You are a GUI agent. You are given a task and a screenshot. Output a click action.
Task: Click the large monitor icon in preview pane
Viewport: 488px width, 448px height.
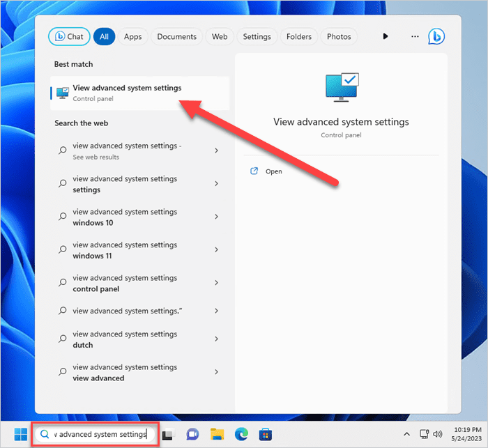click(x=342, y=87)
